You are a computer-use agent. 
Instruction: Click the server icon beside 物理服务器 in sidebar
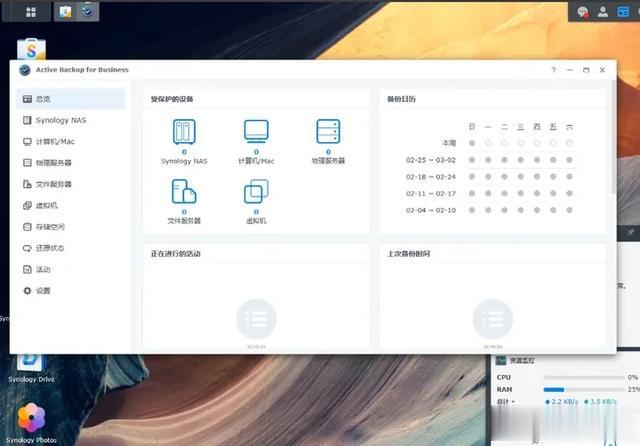(27, 163)
